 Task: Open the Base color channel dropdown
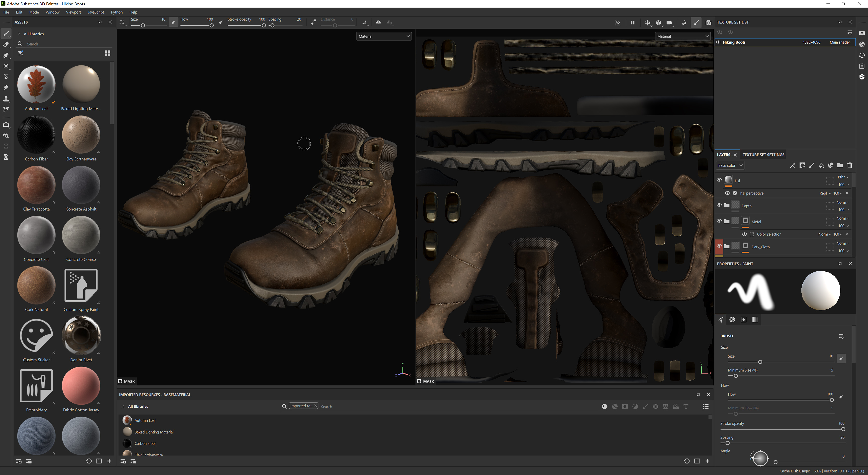[x=730, y=165]
